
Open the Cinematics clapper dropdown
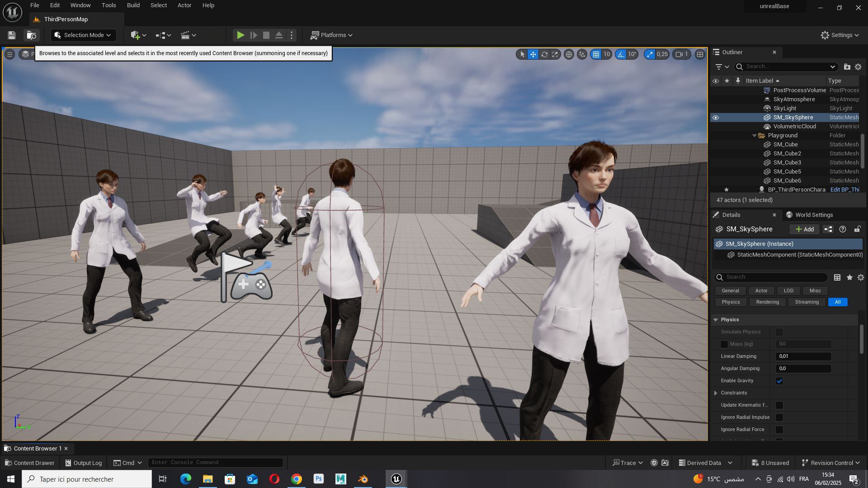(x=188, y=35)
